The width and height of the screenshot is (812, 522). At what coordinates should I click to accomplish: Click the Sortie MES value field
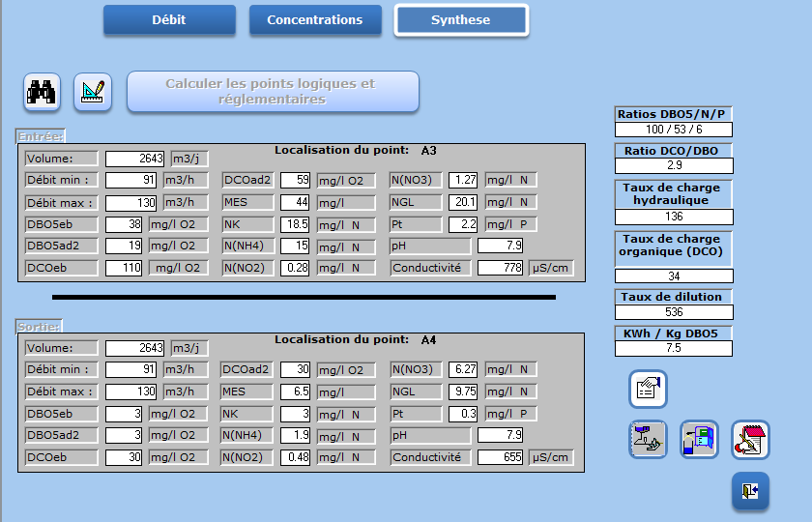click(295, 391)
